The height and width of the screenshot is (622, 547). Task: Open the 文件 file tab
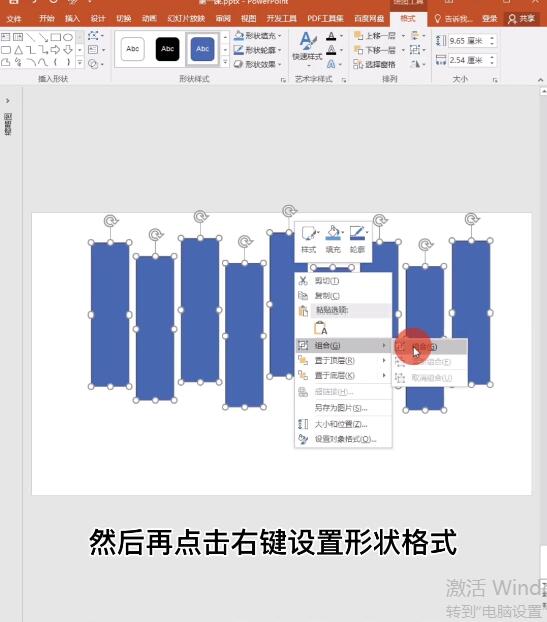(x=14, y=19)
